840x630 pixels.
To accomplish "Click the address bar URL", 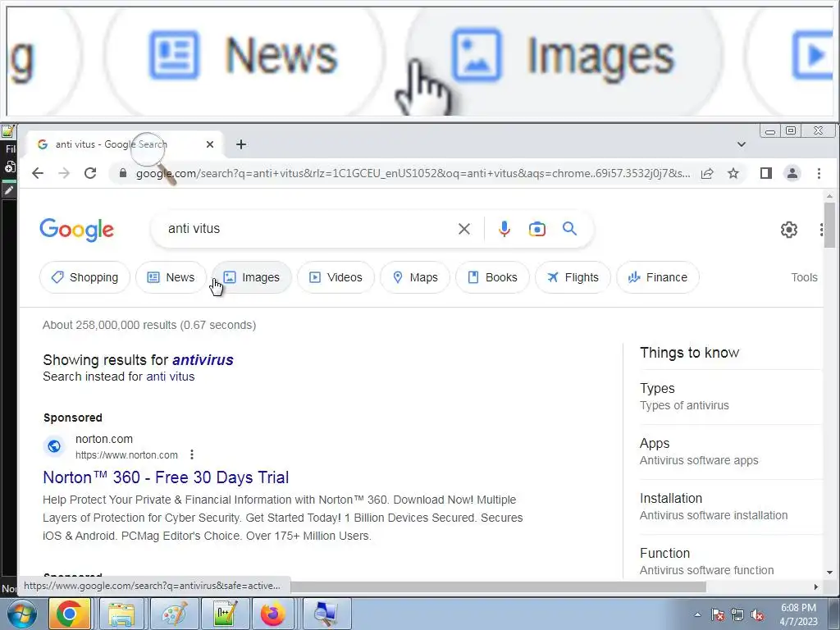I will coord(413,174).
